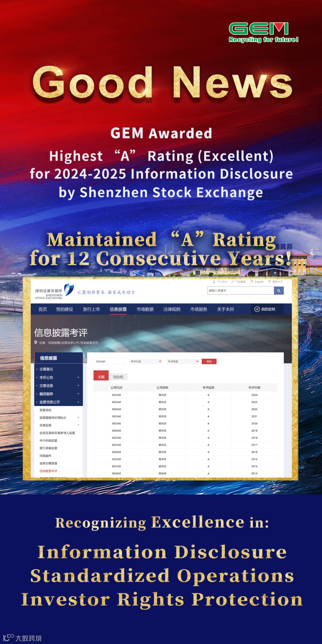Expand 监管措施与纪律处分 submenu

pos(58,418)
